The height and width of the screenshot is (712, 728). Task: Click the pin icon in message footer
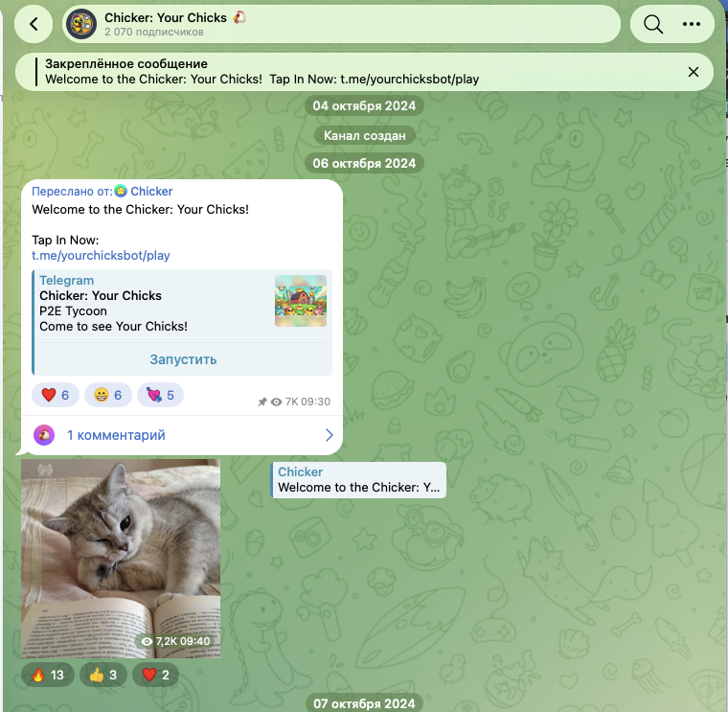click(262, 402)
